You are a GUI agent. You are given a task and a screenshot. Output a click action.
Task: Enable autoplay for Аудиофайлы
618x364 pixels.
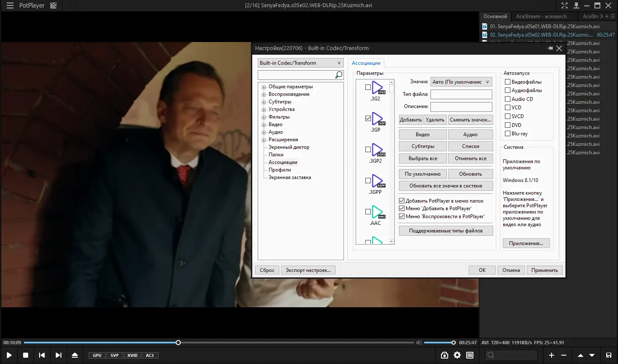(507, 90)
